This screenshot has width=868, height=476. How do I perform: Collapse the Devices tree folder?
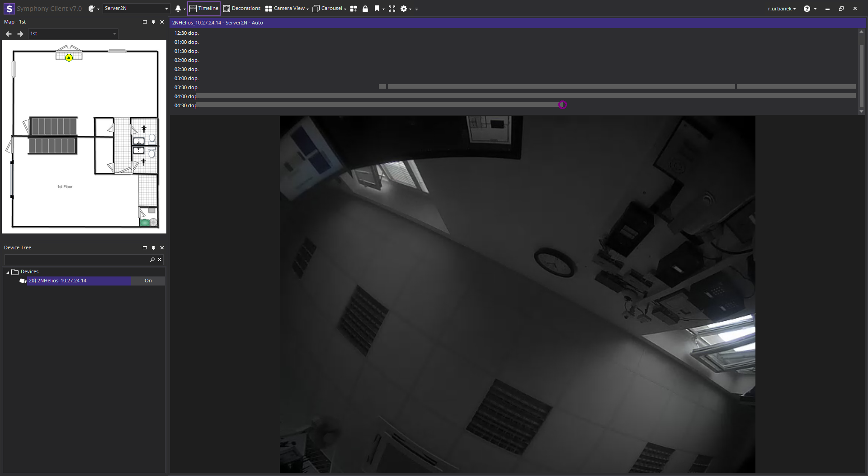coord(8,272)
